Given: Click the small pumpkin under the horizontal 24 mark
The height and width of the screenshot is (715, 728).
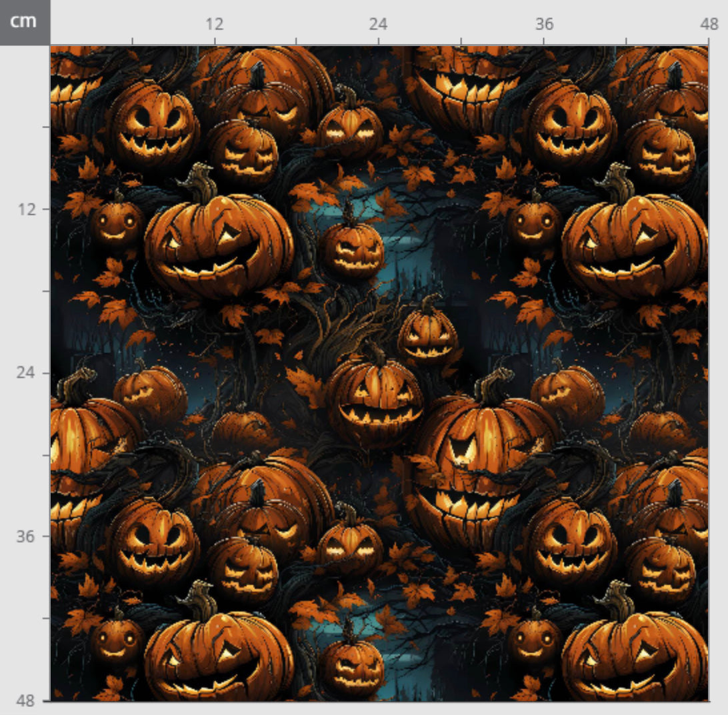Looking at the screenshot, I should click(x=350, y=127).
